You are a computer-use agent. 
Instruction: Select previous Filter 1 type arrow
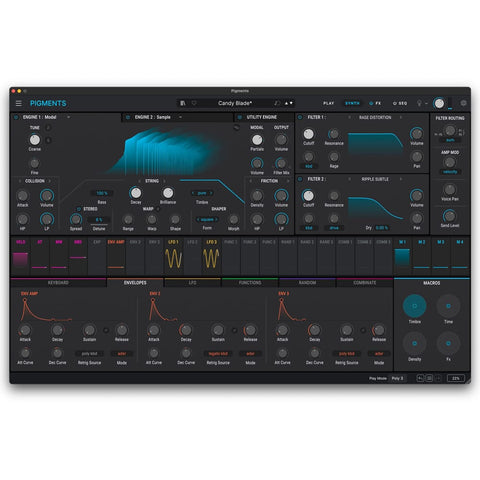tap(349, 117)
